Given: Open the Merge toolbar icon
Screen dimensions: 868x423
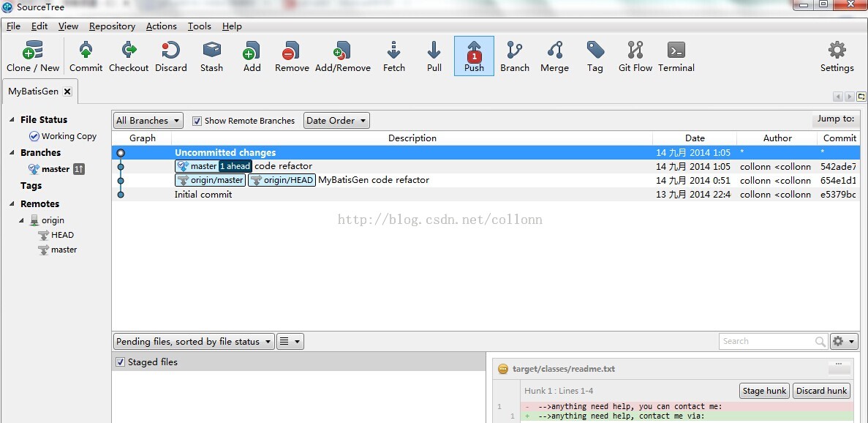Looking at the screenshot, I should pos(554,55).
